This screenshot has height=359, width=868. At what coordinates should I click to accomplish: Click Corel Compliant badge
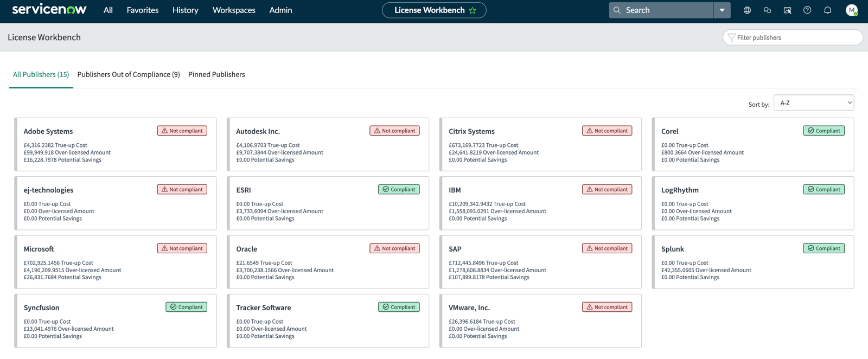[824, 131]
